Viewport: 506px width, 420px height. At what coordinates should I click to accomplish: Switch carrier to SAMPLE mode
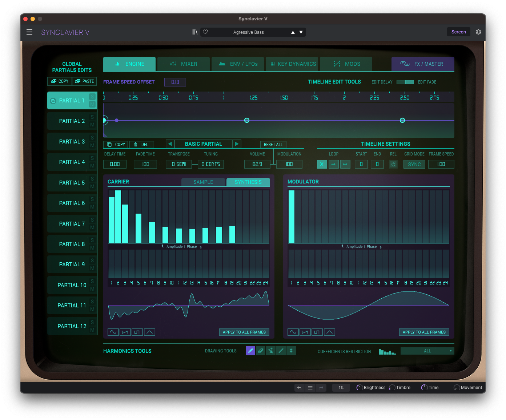[203, 182]
